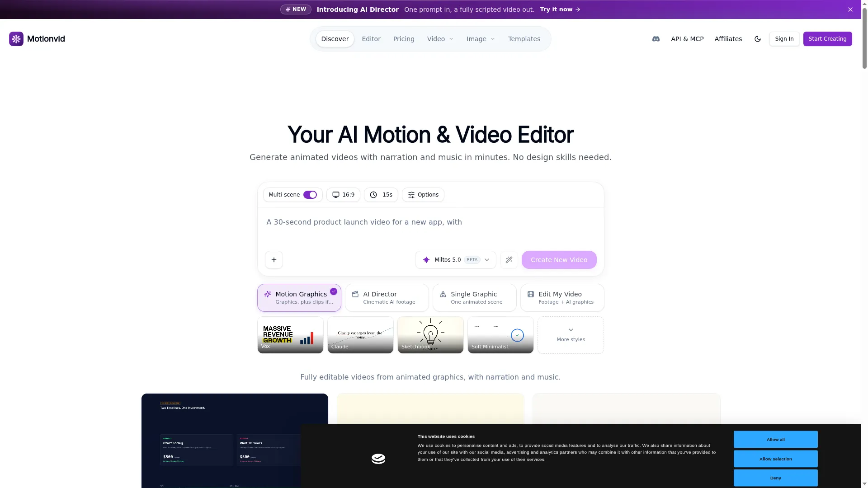Click the Cookiebot logo icon
The width and height of the screenshot is (868, 488).
[378, 459]
